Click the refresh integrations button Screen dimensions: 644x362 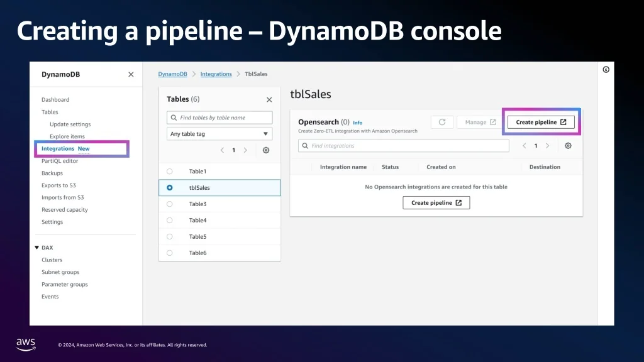[442, 122]
